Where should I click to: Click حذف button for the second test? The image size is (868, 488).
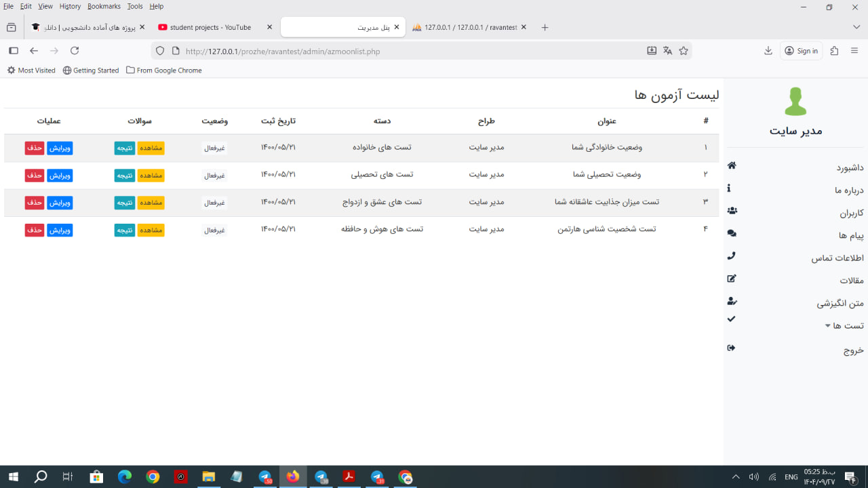[x=35, y=176]
